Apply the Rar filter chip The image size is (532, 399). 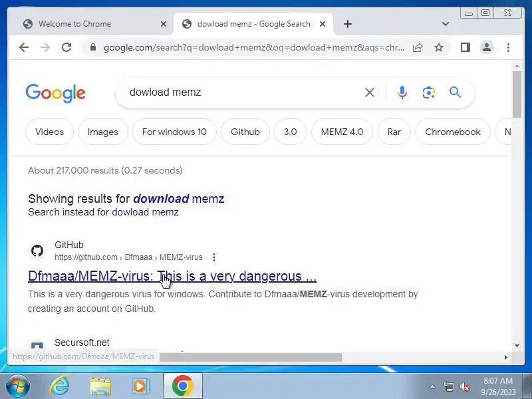click(394, 132)
